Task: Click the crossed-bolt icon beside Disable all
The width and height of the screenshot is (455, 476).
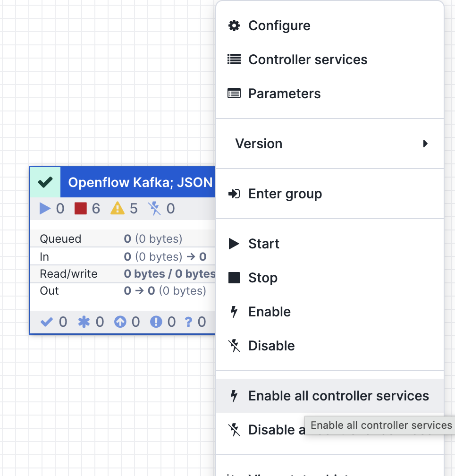Action: [234, 430]
